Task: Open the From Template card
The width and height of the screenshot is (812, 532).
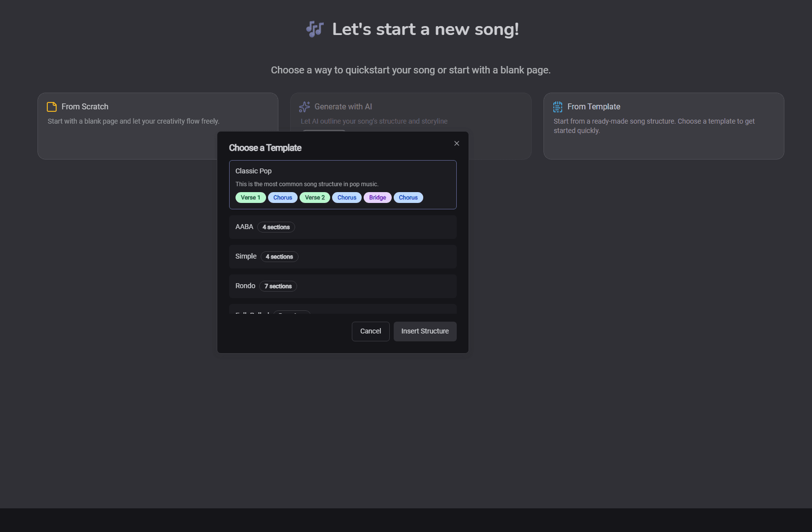Action: pyautogui.click(x=663, y=126)
